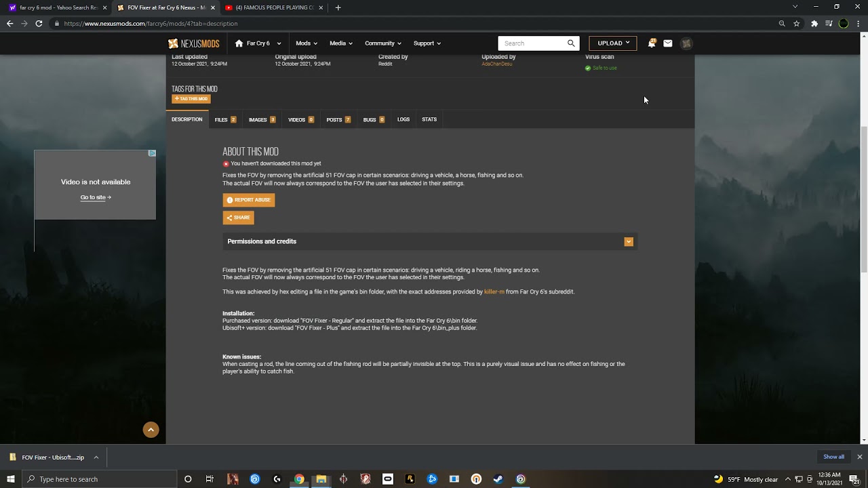
Task: Expand the Far Cry 6 game dropdown
Action: pyautogui.click(x=279, y=43)
